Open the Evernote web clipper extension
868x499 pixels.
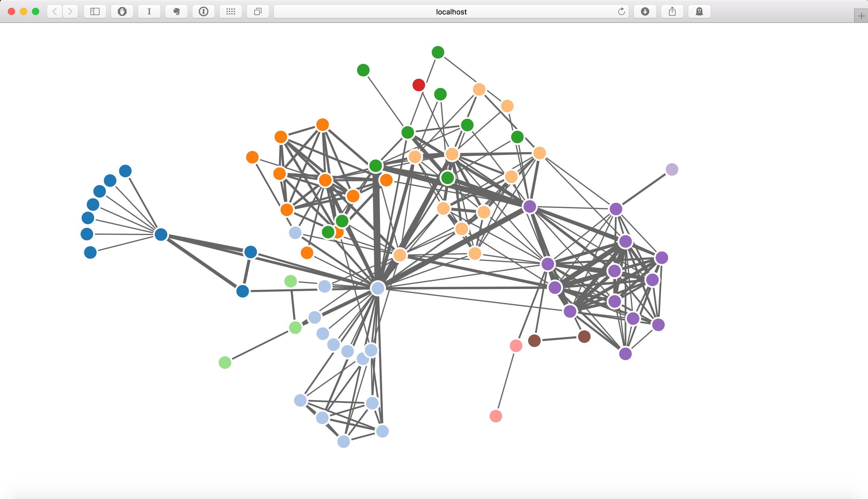point(176,12)
